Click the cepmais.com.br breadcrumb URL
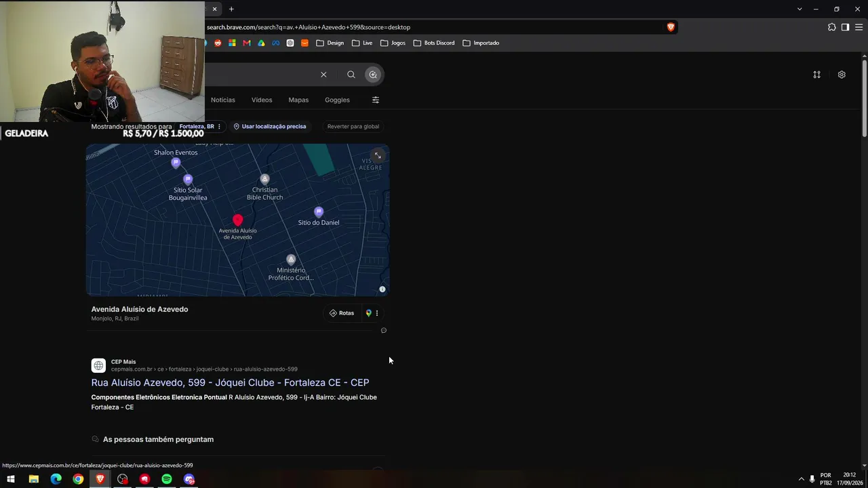Screen dimensions: 868x488 (204, 369)
